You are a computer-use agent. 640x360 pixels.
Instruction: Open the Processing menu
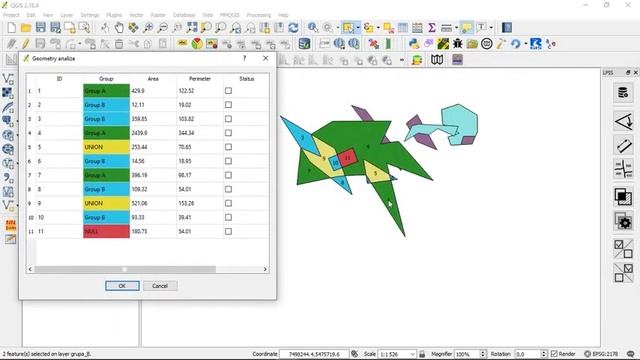(x=258, y=15)
